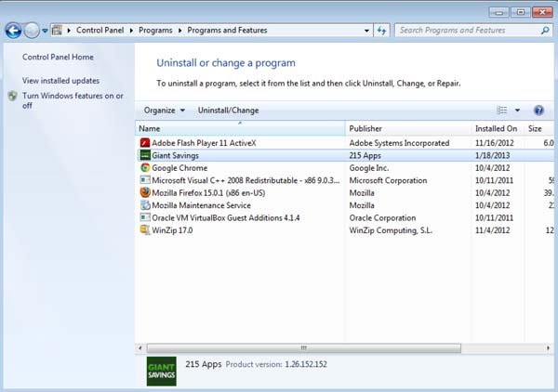Click the Giant Savings row icon
558x392 pixels.
(x=145, y=155)
